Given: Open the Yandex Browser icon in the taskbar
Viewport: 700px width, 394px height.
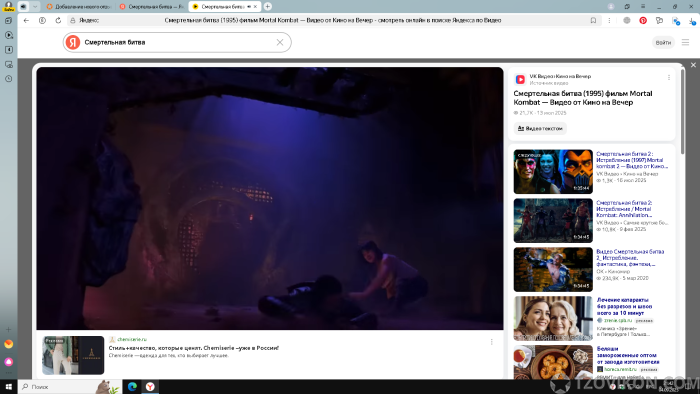Looking at the screenshot, I should pos(150,386).
